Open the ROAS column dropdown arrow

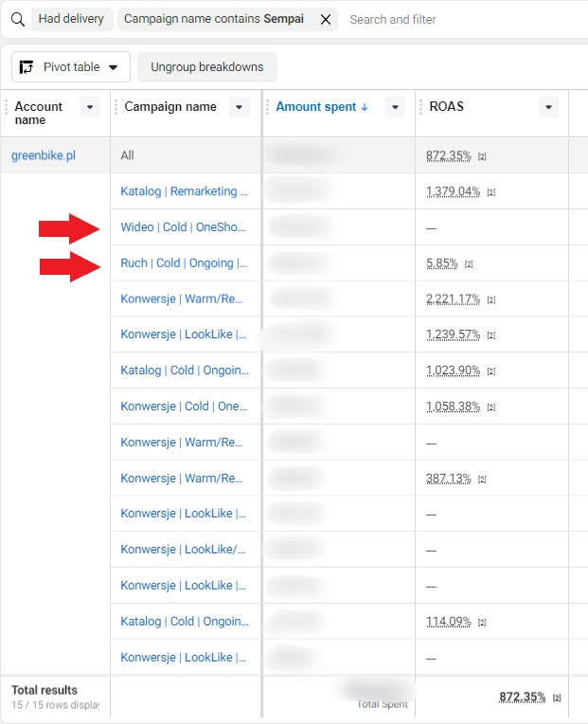tap(548, 107)
